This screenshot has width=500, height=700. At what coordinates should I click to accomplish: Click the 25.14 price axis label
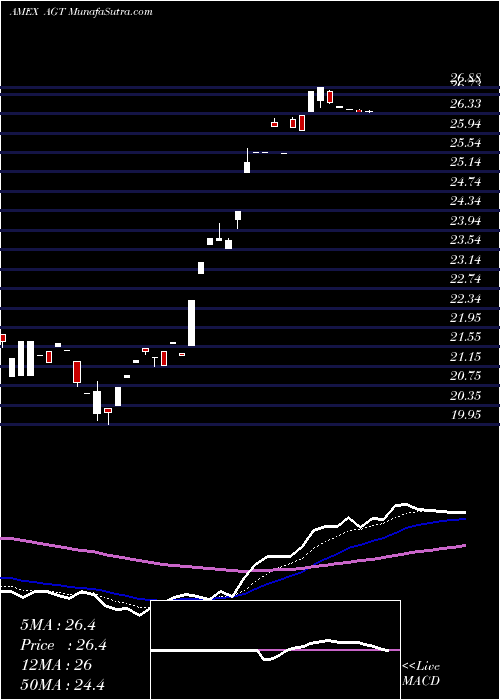(466, 162)
